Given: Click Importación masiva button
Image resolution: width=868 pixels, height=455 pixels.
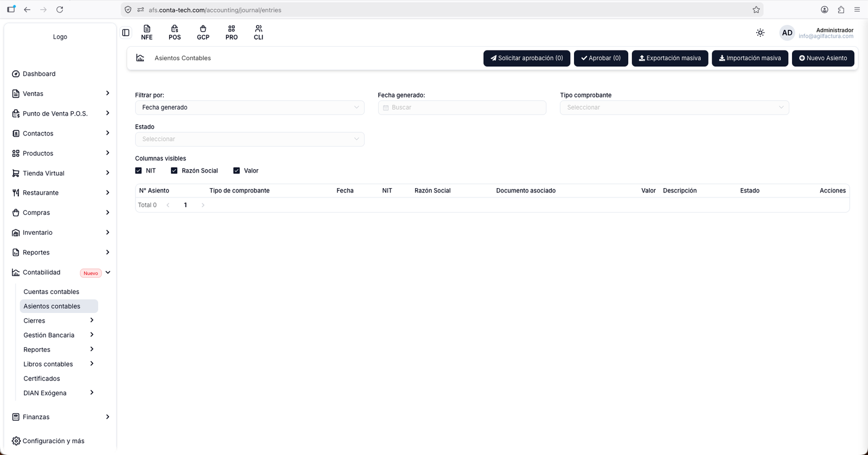Looking at the screenshot, I should tap(750, 58).
